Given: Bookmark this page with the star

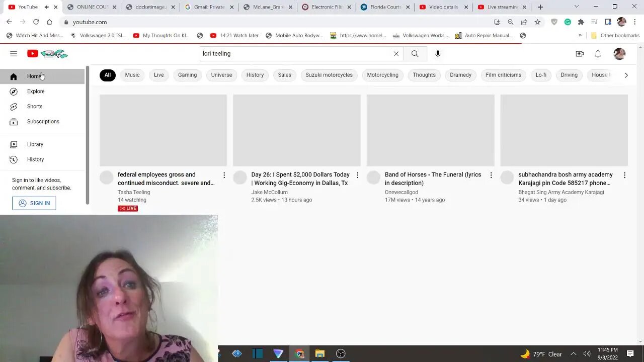Looking at the screenshot, I should [537, 22].
